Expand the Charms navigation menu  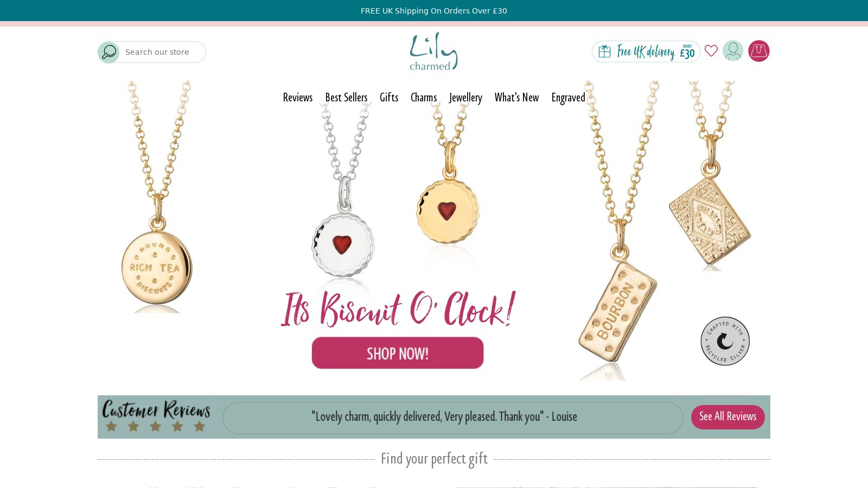[x=424, y=98]
